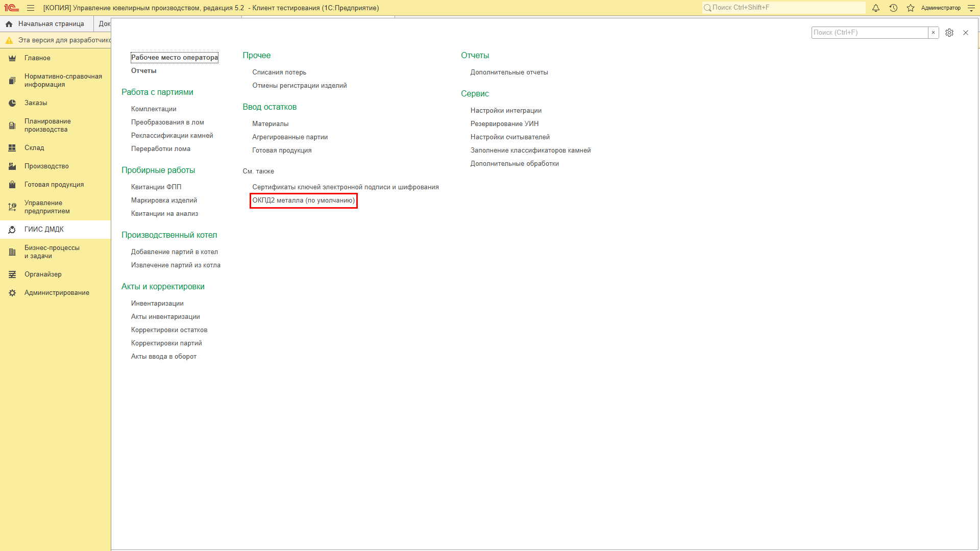The height and width of the screenshot is (551, 980).
Task: Open Корректировки остатков
Action: point(169,330)
